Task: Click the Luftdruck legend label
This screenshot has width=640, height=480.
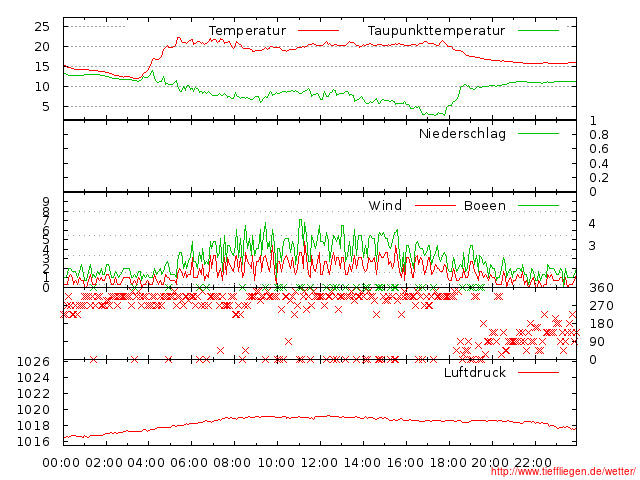Action: tap(475, 372)
